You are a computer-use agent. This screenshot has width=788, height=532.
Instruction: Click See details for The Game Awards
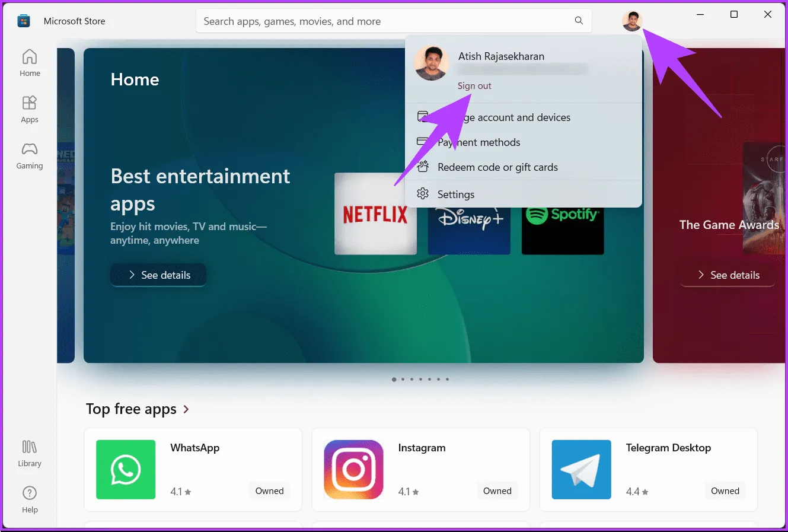(x=728, y=275)
